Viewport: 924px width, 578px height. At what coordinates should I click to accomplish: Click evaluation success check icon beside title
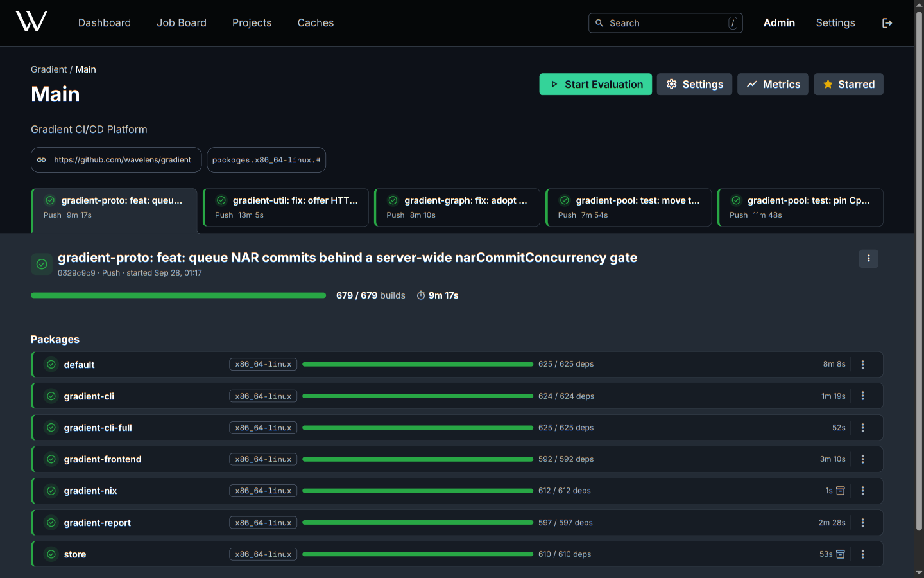[42, 264]
